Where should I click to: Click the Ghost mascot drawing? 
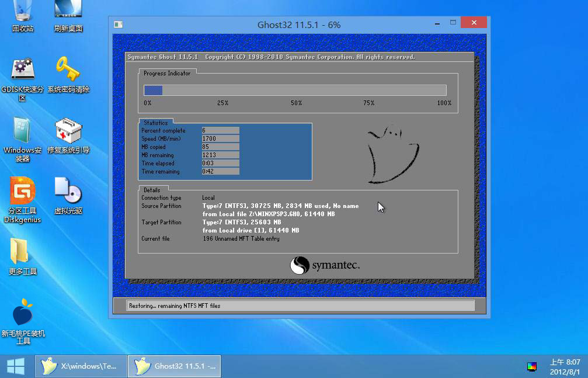coord(392,155)
